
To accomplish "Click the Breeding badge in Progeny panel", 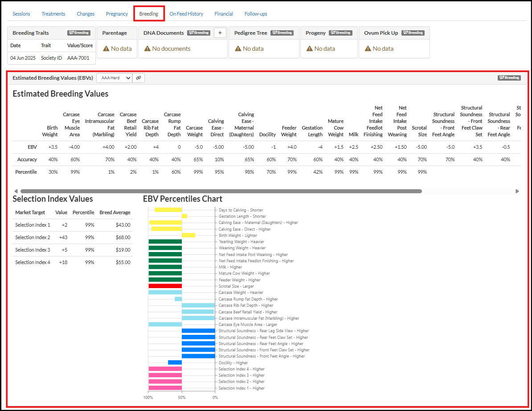I will pos(340,33).
